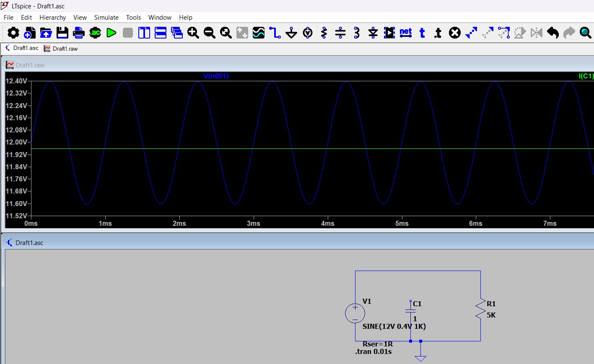
Task: Select the Draw Wire tool
Action: click(x=275, y=33)
